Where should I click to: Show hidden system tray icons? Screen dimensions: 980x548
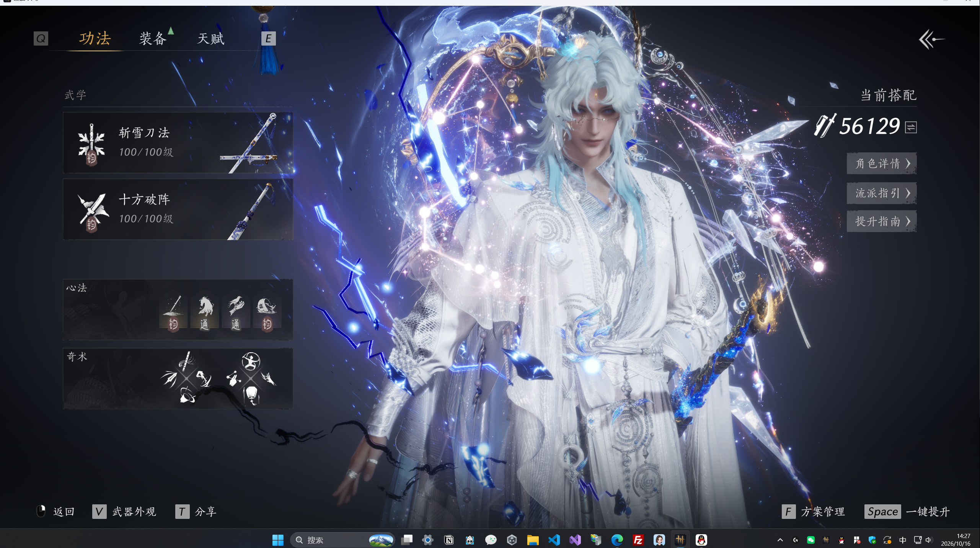pyautogui.click(x=780, y=540)
